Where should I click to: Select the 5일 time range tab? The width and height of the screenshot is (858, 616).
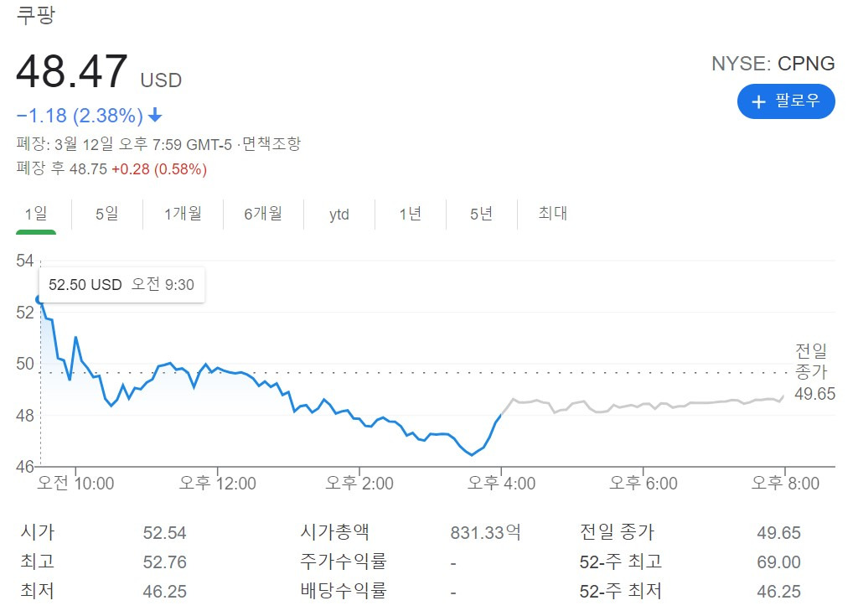[106, 214]
